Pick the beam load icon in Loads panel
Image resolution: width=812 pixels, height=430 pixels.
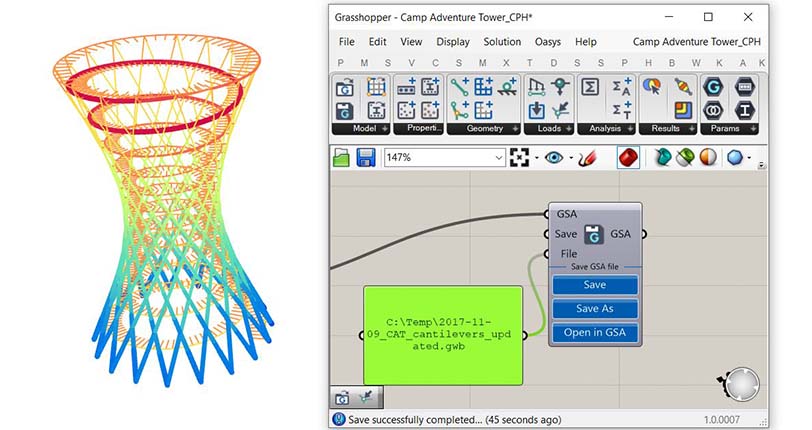[536, 88]
